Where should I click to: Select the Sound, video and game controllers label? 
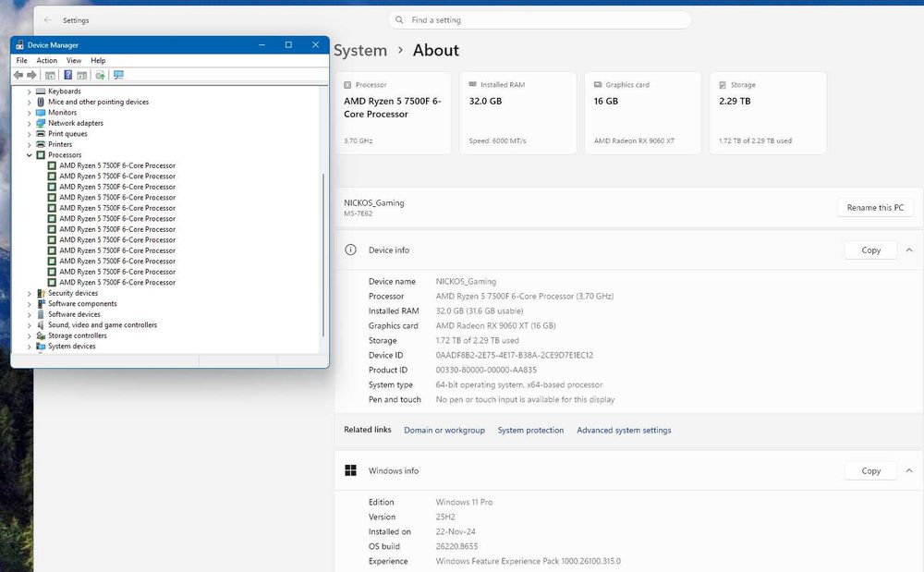(x=103, y=324)
